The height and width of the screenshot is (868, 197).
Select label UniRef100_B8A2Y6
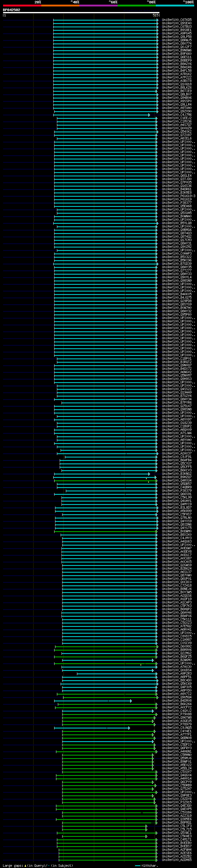click(176, 64)
